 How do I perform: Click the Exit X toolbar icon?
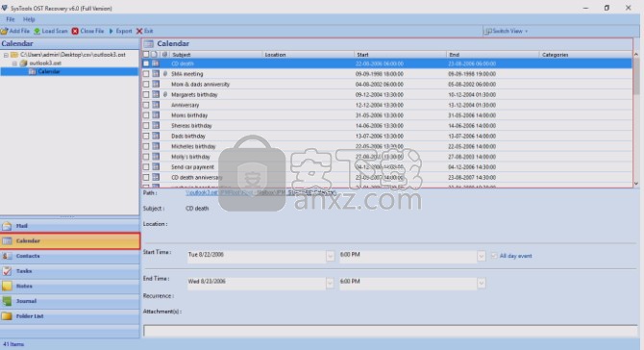[x=139, y=31]
